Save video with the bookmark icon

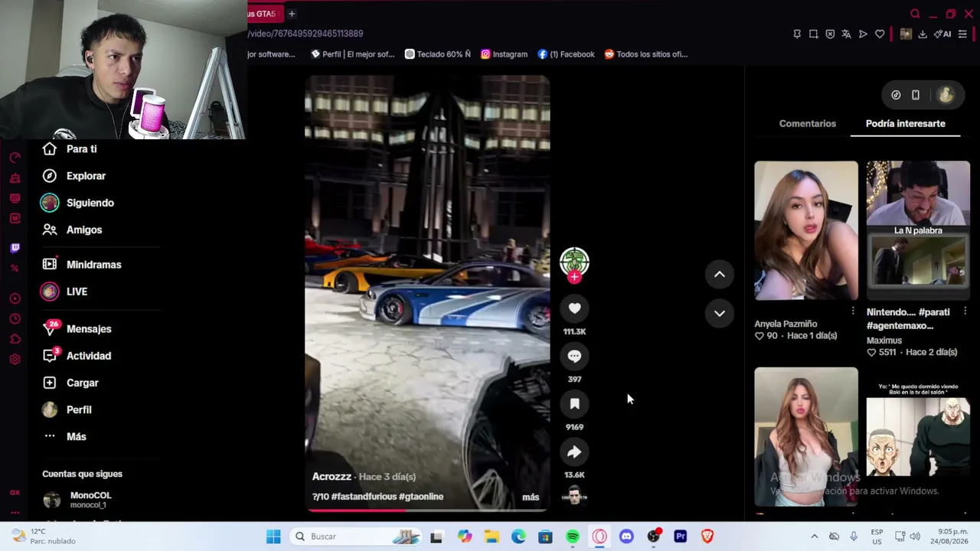(574, 404)
